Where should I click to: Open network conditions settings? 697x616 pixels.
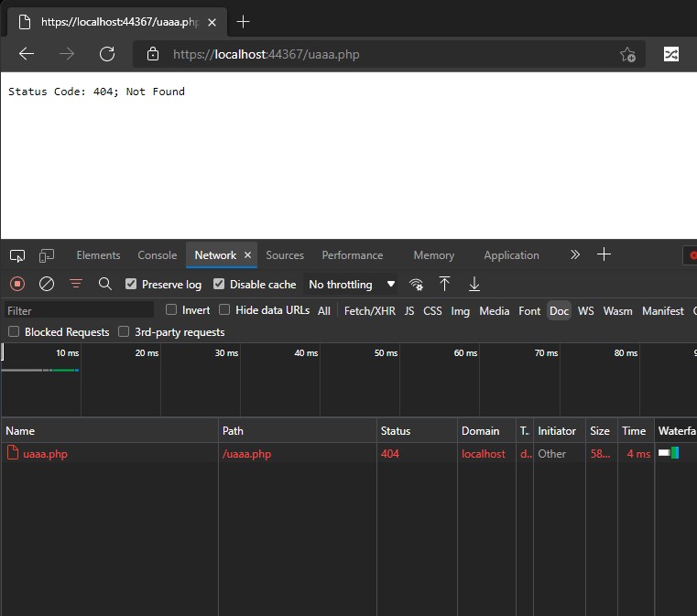click(x=417, y=285)
